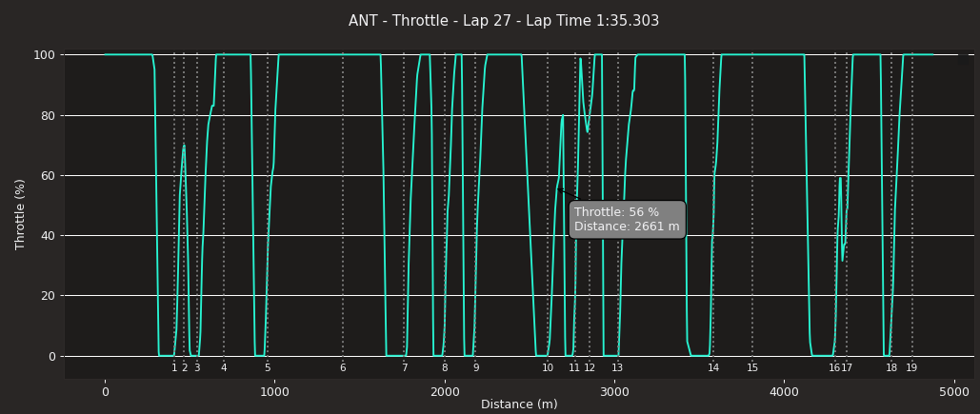Select the corner 9 marker label
Screen dimensions: 980x414
pos(475,368)
